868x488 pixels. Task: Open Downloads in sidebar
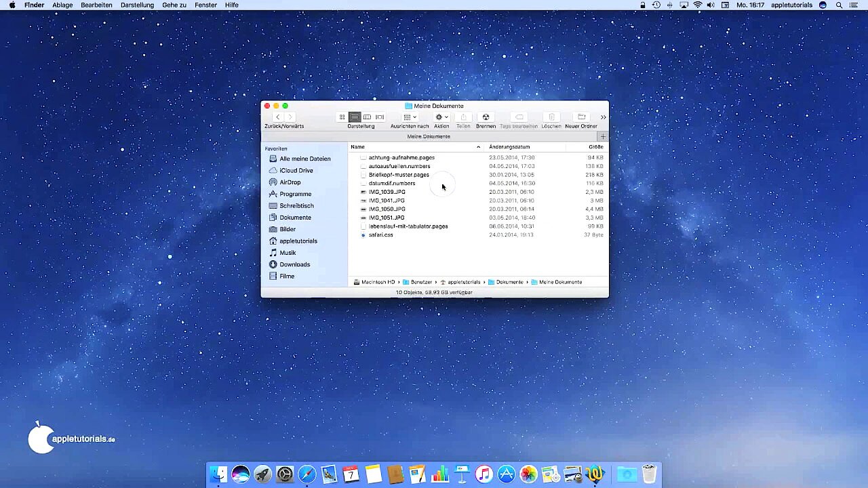(290, 264)
